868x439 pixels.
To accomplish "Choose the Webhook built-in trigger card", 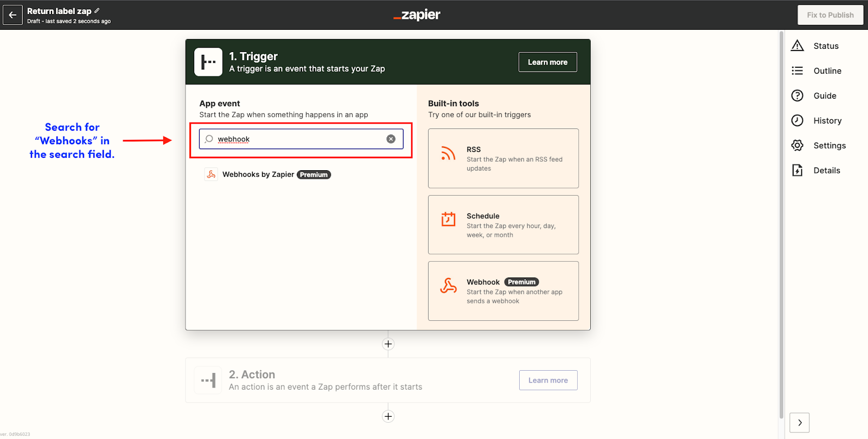I will coord(503,291).
